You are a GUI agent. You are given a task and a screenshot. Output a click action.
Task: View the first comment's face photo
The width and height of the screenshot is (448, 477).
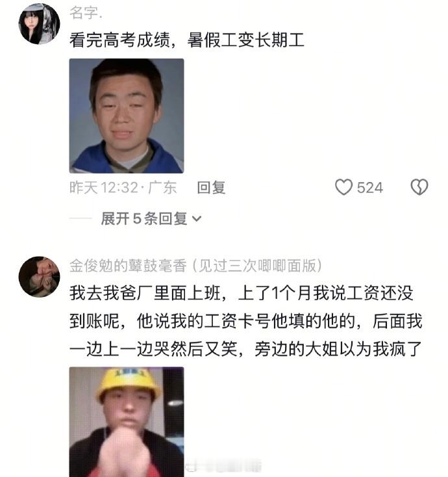coord(127,116)
